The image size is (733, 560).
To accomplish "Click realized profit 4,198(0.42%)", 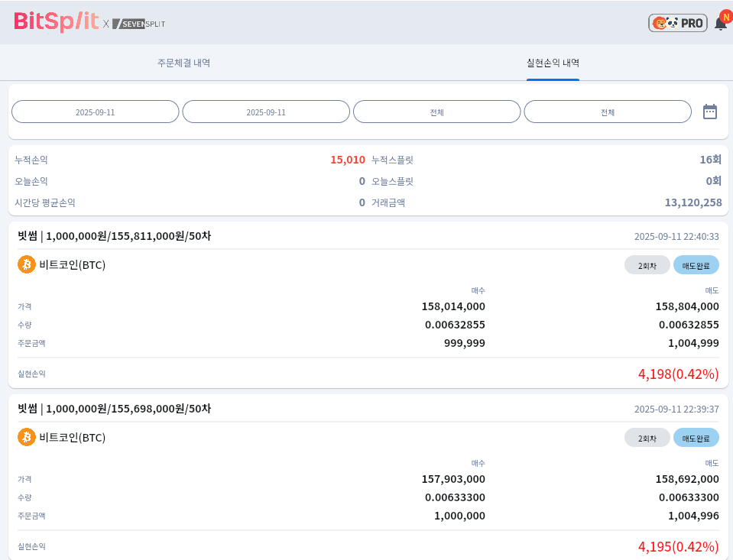I will point(678,374).
